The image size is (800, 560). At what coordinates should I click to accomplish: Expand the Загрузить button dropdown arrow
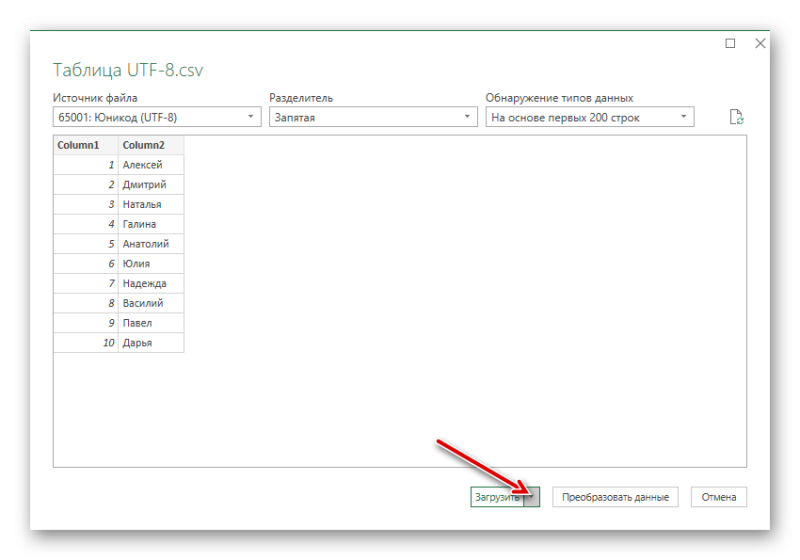(532, 497)
